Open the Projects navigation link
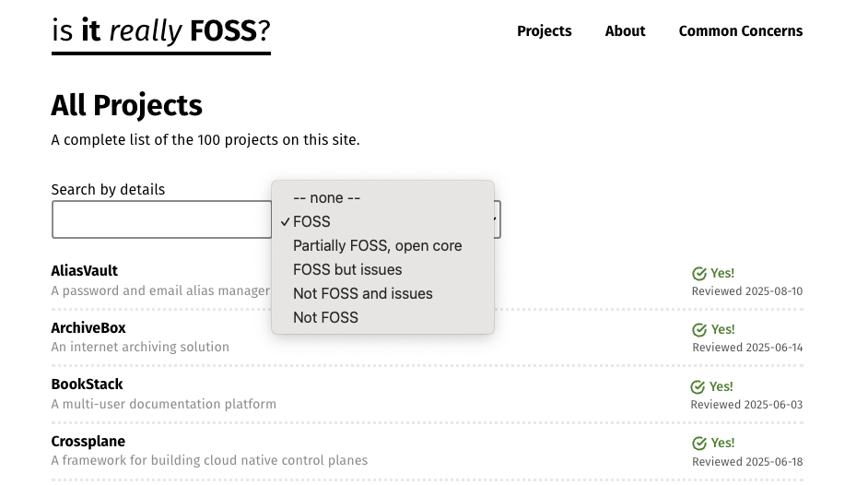This screenshot has width=868, height=485. point(544,31)
